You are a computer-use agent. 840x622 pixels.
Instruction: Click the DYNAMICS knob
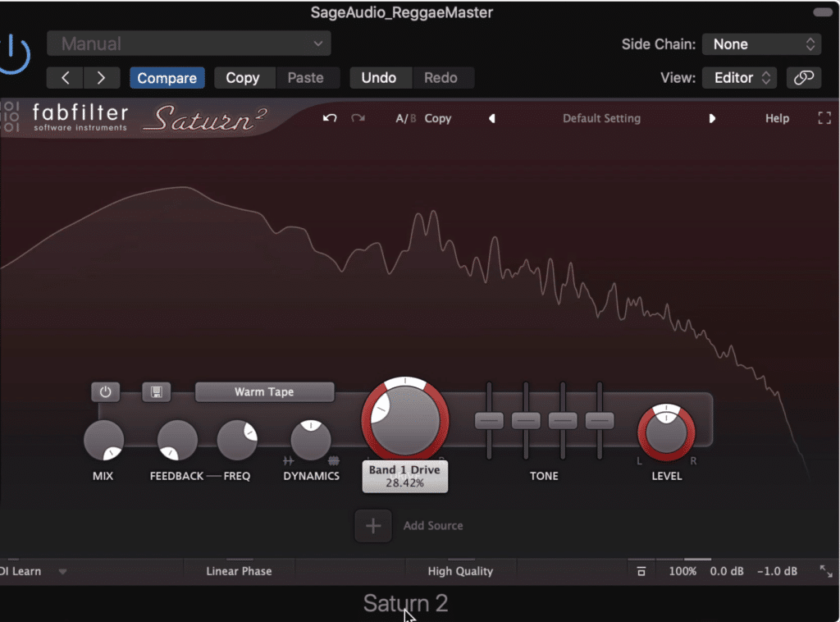[311, 441]
